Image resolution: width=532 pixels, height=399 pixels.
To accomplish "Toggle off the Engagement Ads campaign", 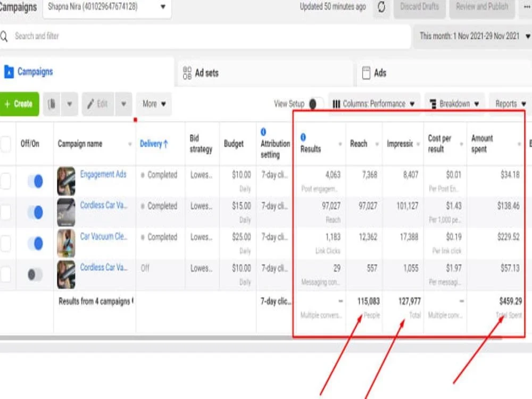I will pos(35,181).
